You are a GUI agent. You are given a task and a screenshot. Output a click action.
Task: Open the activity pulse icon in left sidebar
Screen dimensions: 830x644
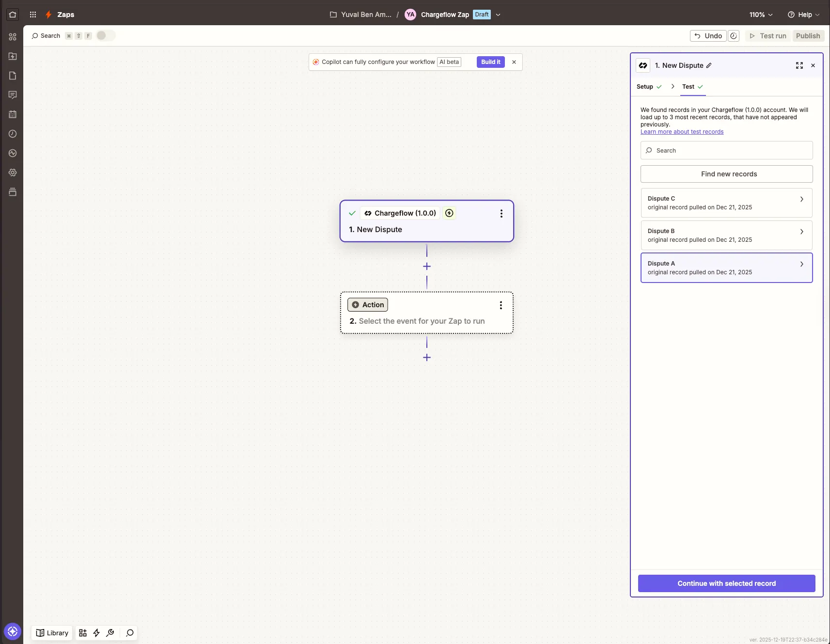tap(13, 153)
